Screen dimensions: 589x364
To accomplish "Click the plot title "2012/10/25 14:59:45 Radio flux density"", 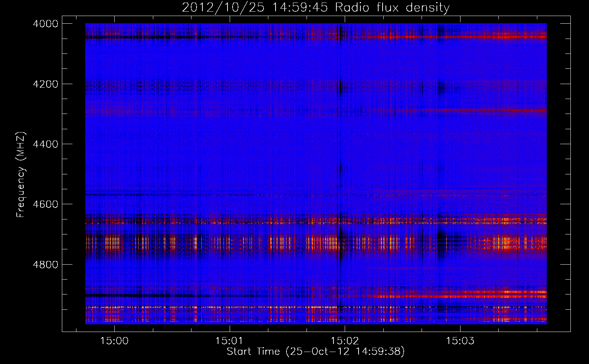I will coord(316,7).
